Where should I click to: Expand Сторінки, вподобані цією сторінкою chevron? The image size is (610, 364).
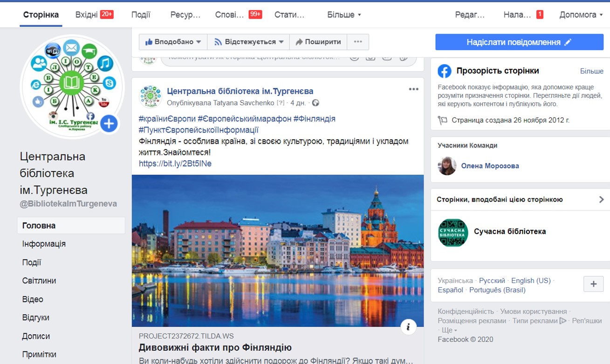601,200
